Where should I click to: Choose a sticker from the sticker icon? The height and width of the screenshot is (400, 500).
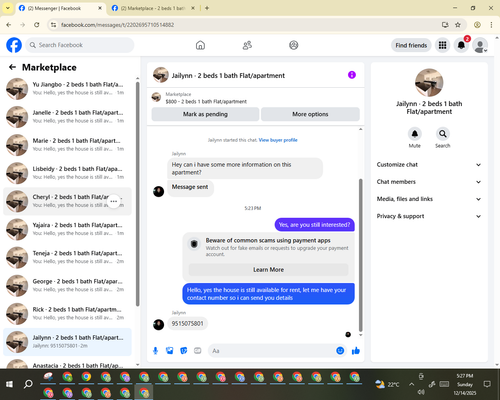tap(184, 351)
